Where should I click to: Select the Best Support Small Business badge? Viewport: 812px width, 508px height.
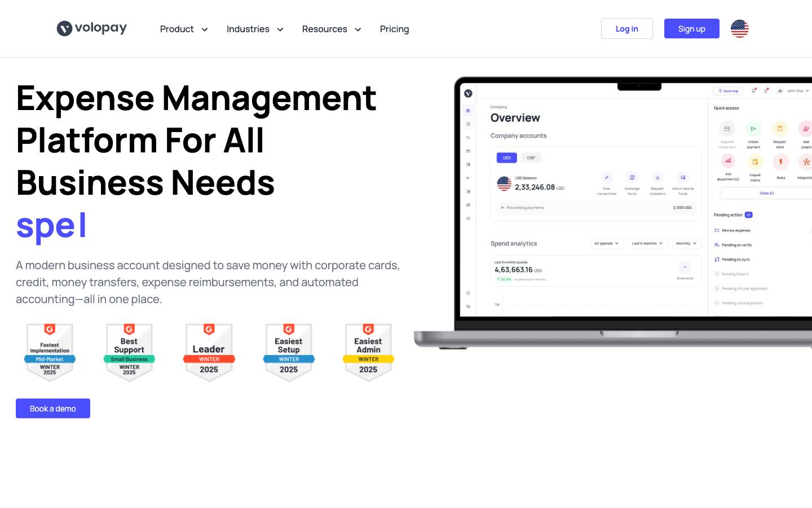(129, 352)
